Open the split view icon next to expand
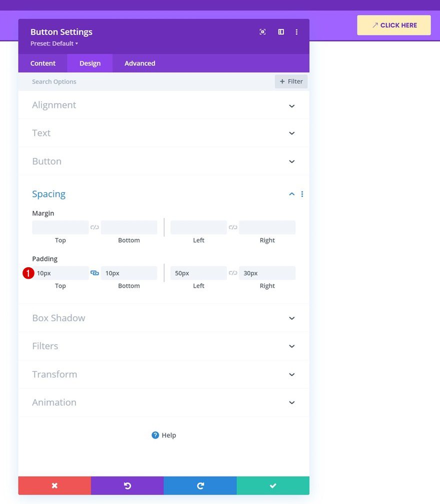440x504 pixels. [280, 31]
